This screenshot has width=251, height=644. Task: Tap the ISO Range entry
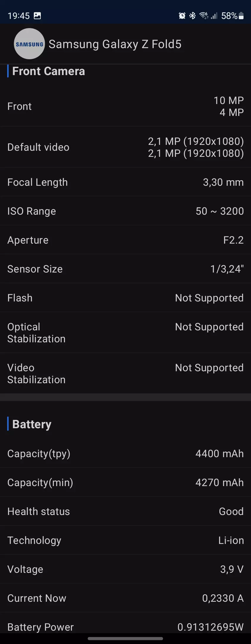(x=125, y=211)
